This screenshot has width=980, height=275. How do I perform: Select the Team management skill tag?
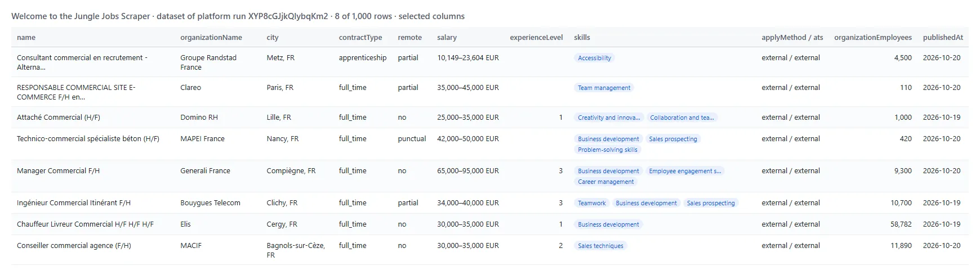click(x=604, y=88)
